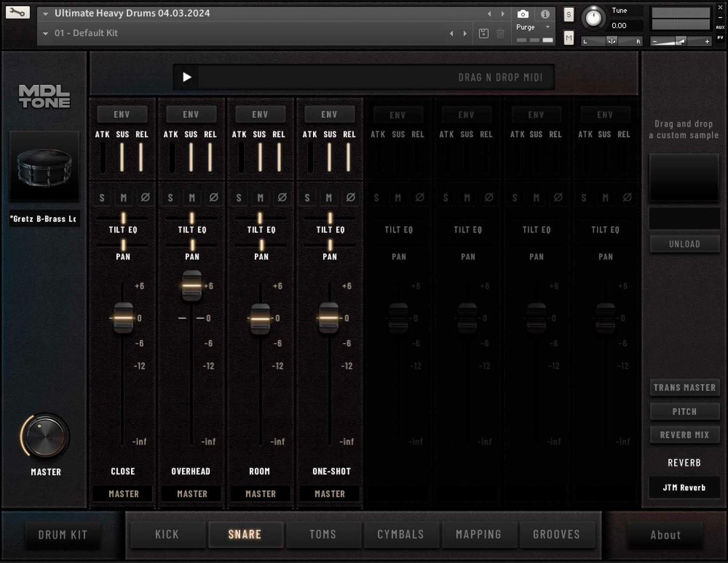Open the instrument name dropdown arrow
728x563 pixels.
point(45,14)
